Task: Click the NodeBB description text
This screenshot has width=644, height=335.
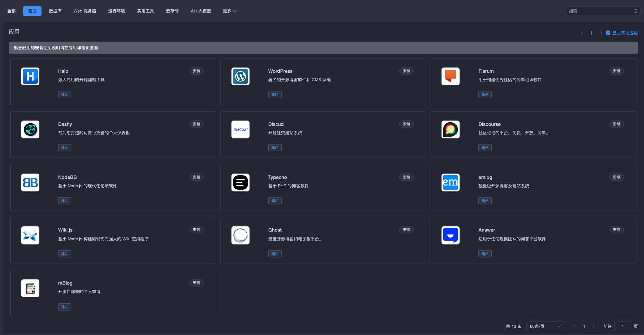Action: 88,186
